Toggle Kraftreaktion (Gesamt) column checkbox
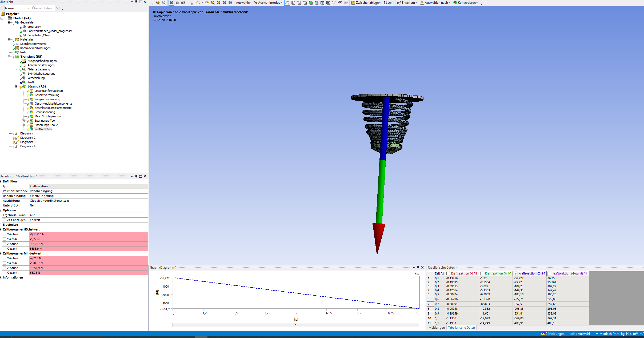644x338 pixels. click(550, 273)
